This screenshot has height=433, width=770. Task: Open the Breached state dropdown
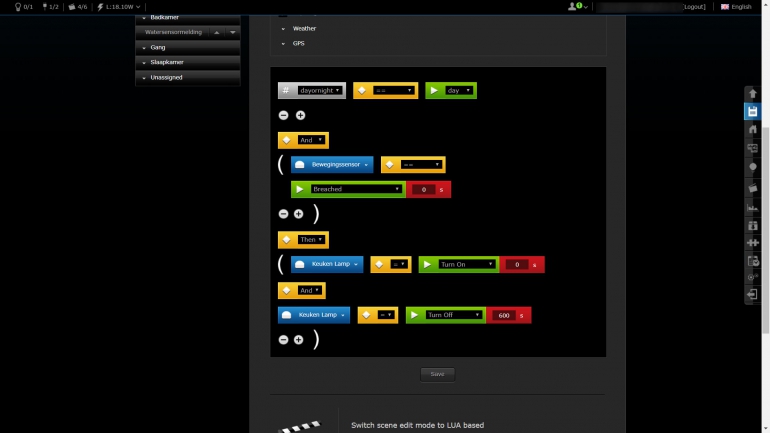[356, 189]
